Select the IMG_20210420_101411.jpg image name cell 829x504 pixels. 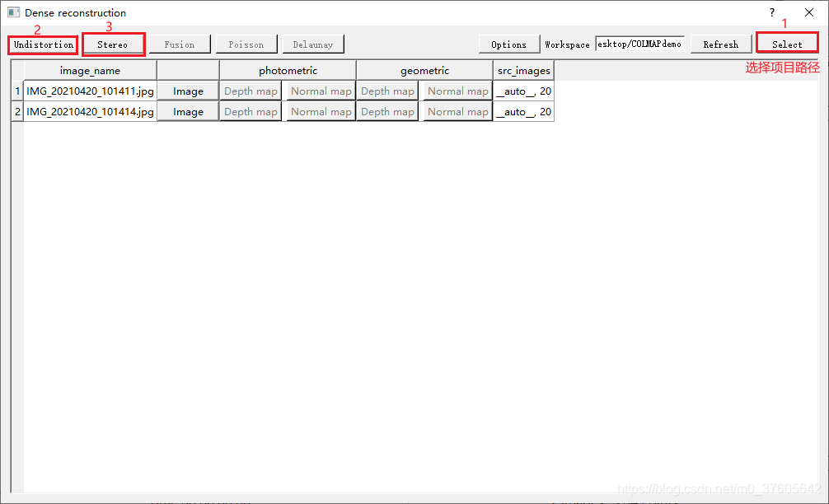[89, 91]
